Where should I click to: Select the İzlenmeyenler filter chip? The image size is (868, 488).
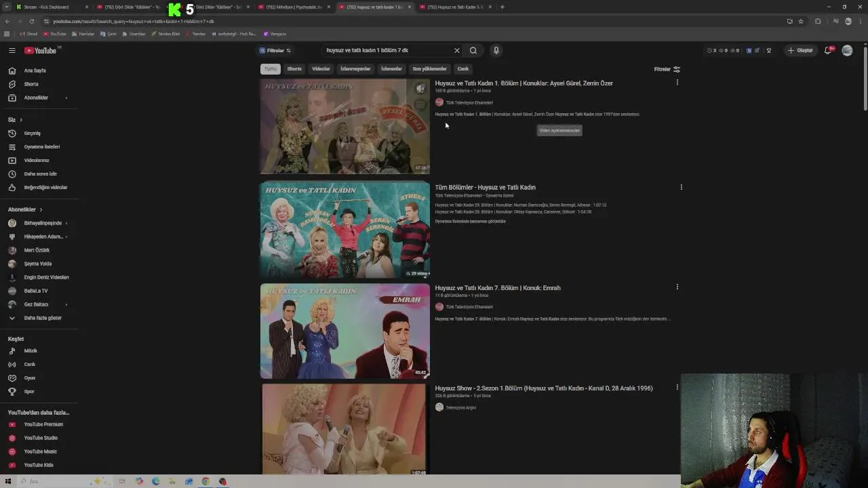coord(355,68)
